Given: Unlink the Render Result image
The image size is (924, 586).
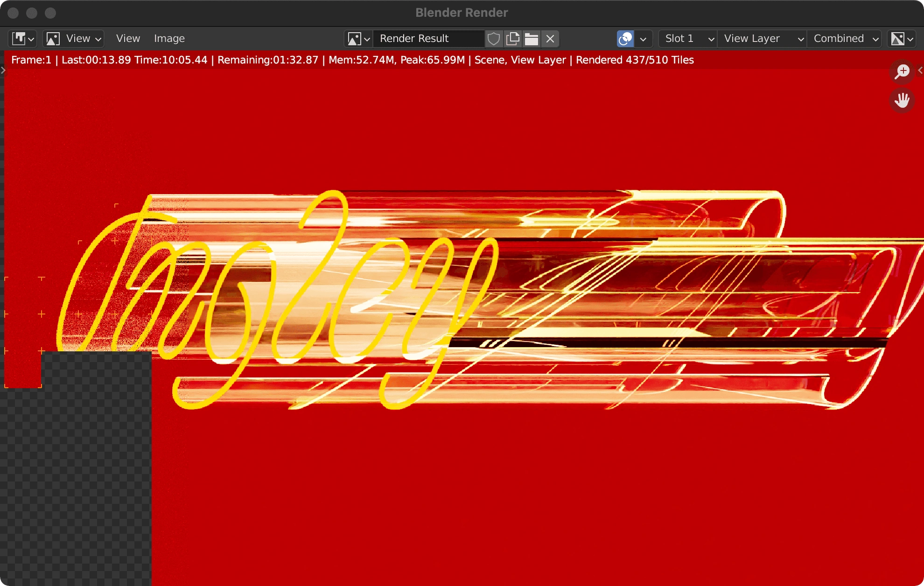Looking at the screenshot, I should 550,39.
